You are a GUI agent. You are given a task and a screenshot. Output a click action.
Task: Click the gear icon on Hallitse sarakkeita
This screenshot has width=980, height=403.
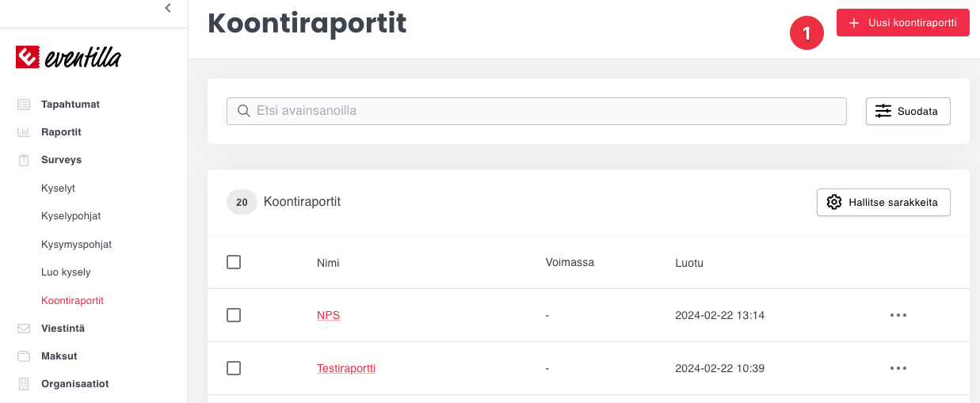pos(834,202)
